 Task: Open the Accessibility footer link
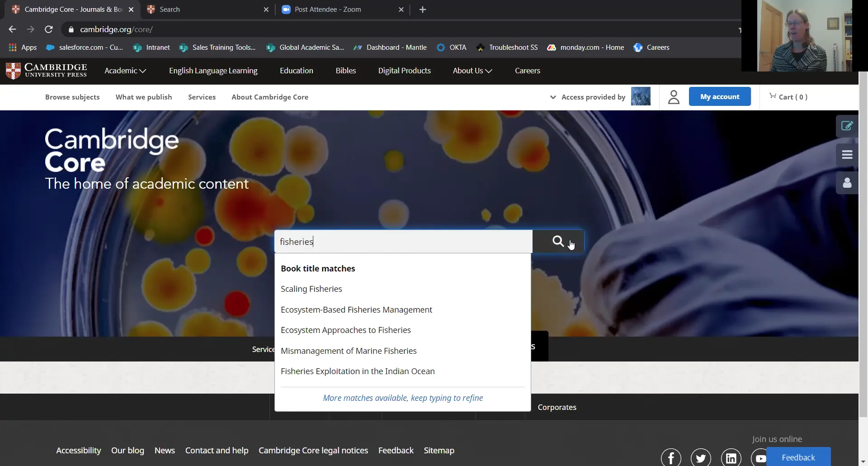[x=79, y=451]
